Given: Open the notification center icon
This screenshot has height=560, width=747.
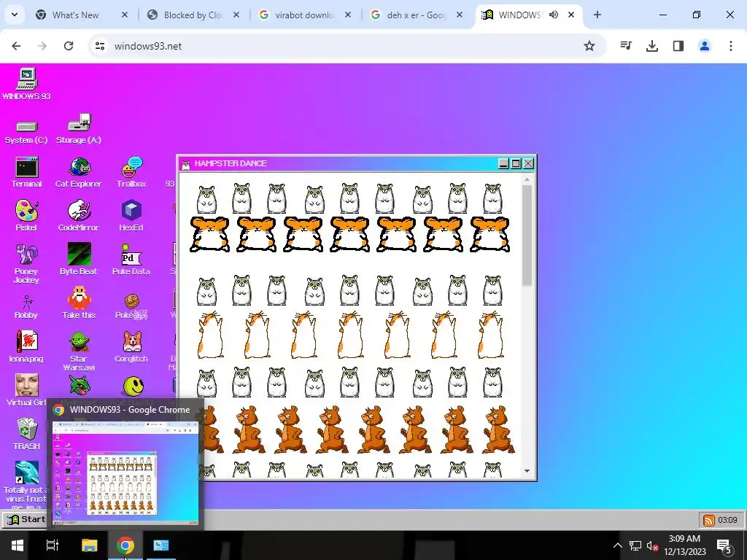Looking at the screenshot, I should click(724, 545).
